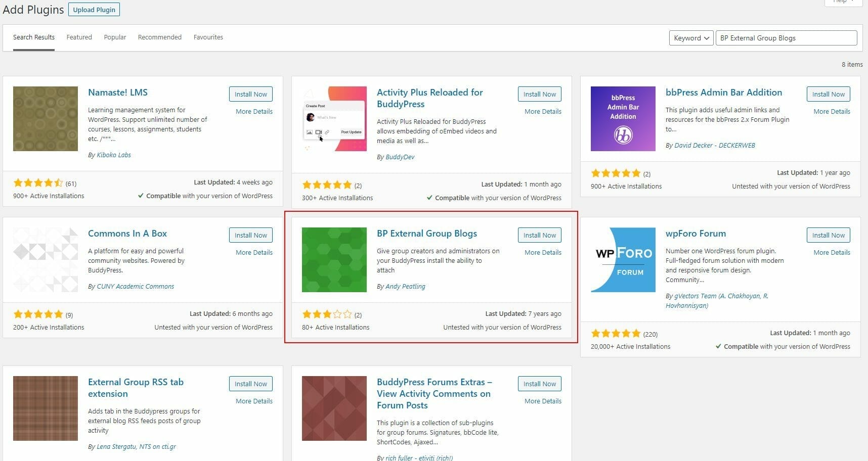The image size is (868, 461).
Task: Open the Recommended plugins tab
Action: click(x=160, y=37)
